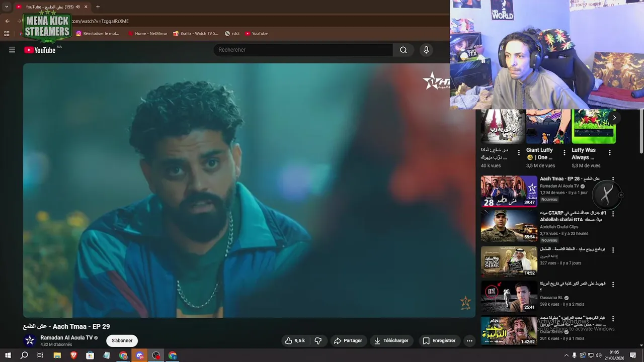Open the moon landing 25:41 thumbnail
Screen dimensions: 644x362
(509, 296)
